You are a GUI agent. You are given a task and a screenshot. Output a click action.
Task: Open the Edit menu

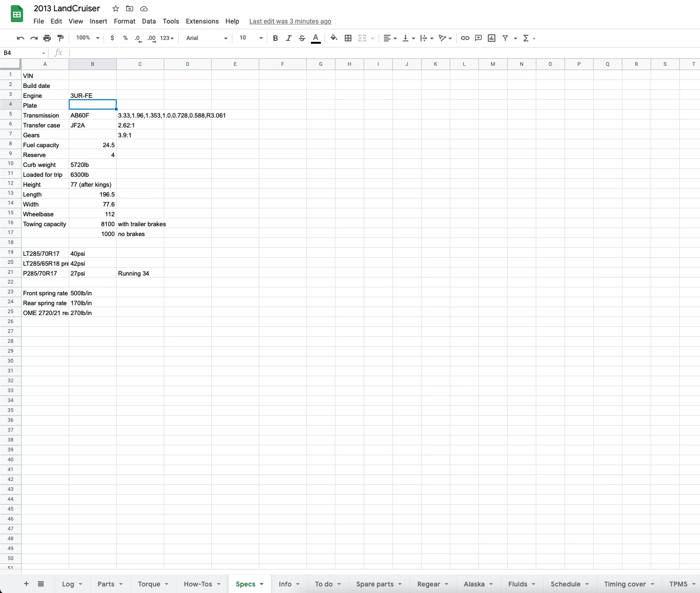56,21
